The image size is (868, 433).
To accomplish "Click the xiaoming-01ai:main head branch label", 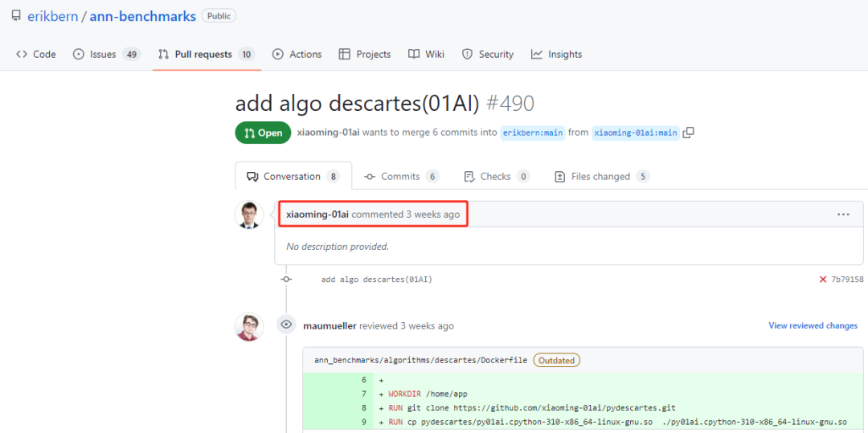I will click(636, 133).
